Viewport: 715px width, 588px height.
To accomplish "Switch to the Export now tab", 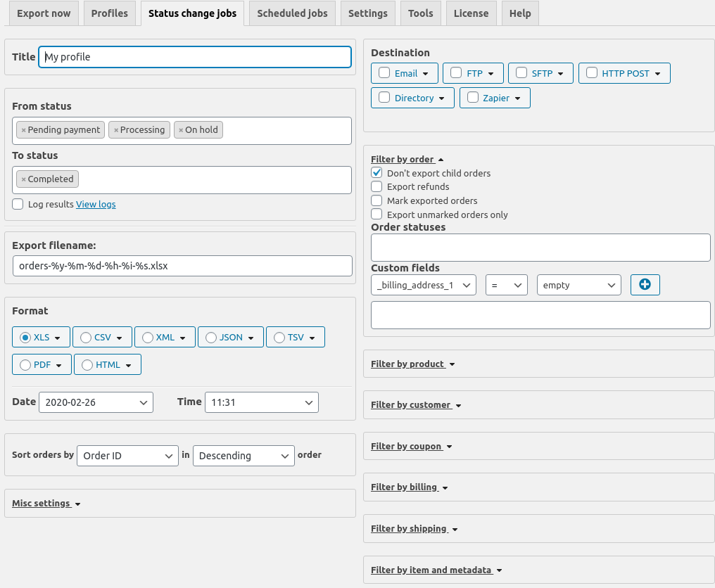I will pos(44,13).
